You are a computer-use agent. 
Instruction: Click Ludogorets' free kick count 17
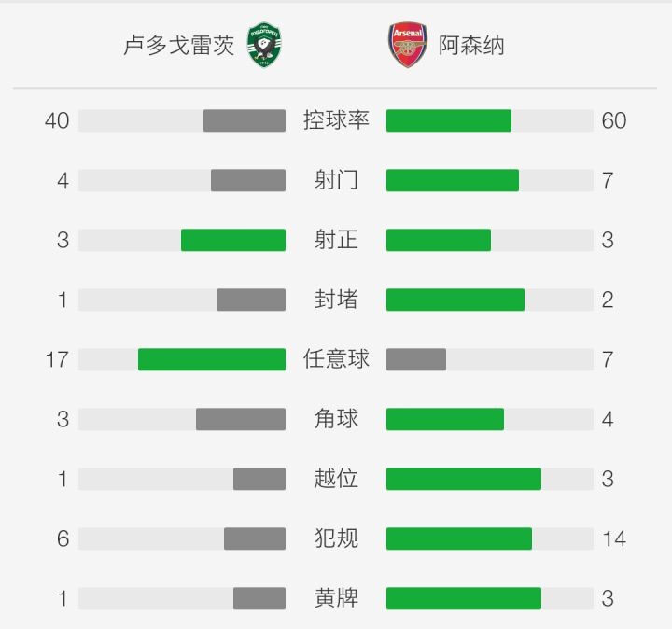click(x=57, y=359)
